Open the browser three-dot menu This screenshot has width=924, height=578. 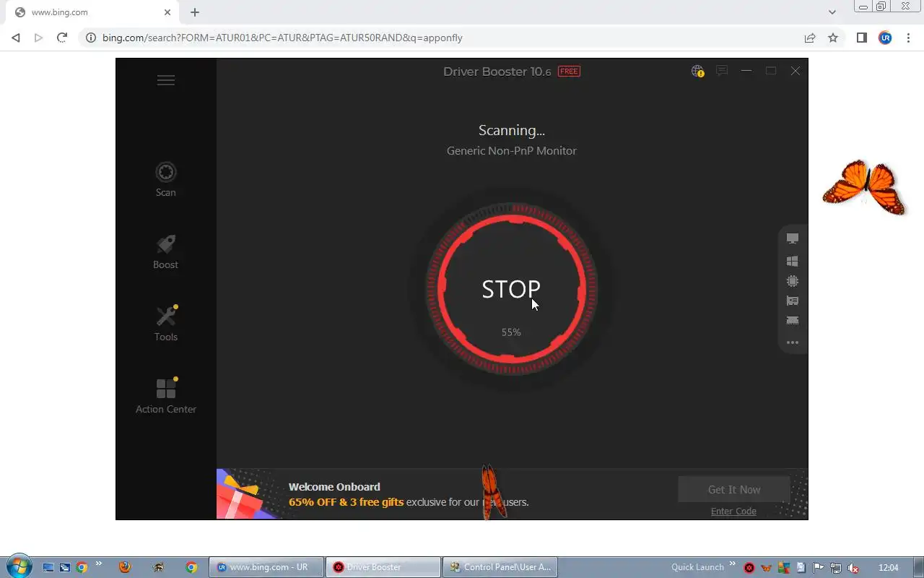click(908, 38)
